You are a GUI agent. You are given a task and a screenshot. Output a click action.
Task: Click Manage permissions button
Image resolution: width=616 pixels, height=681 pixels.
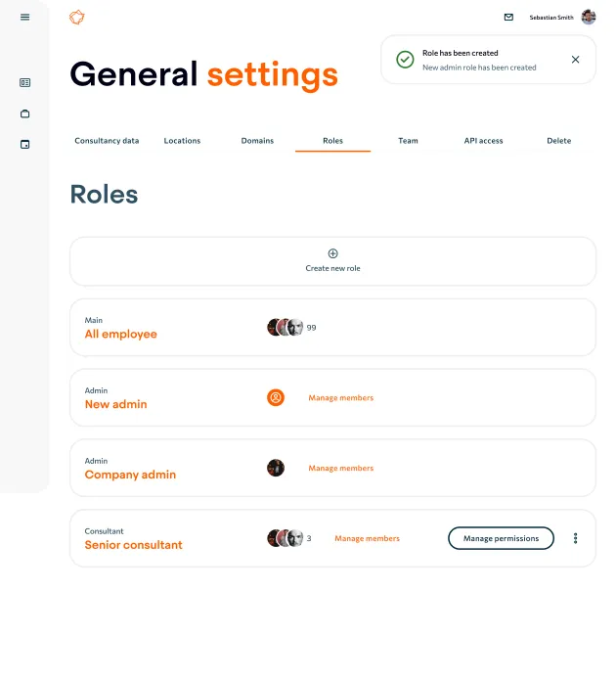(501, 538)
